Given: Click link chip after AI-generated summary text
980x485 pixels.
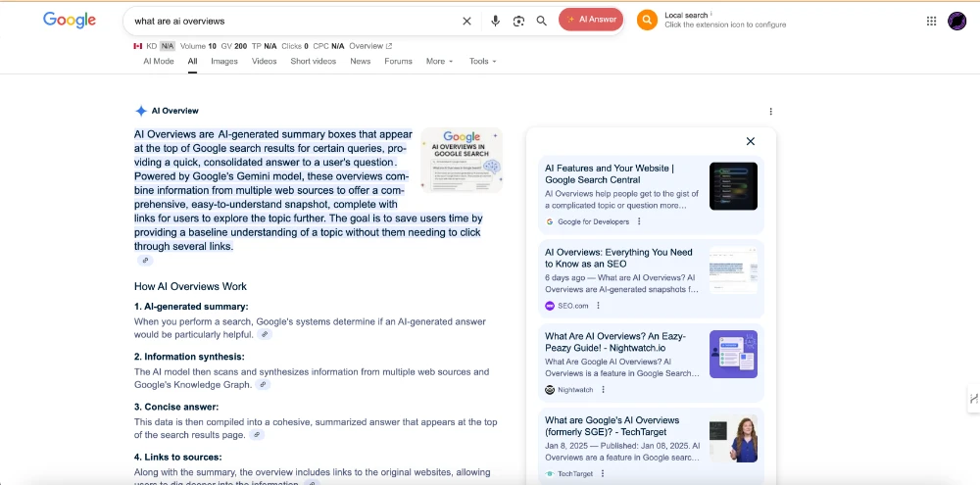Looking at the screenshot, I should click(x=265, y=334).
